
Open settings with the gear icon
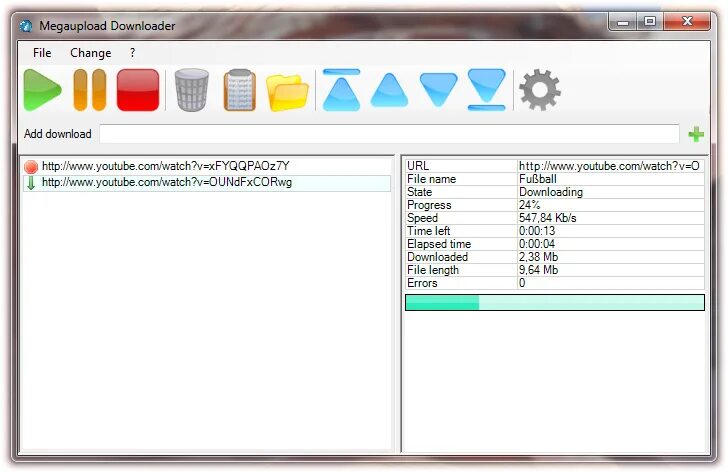[540, 90]
